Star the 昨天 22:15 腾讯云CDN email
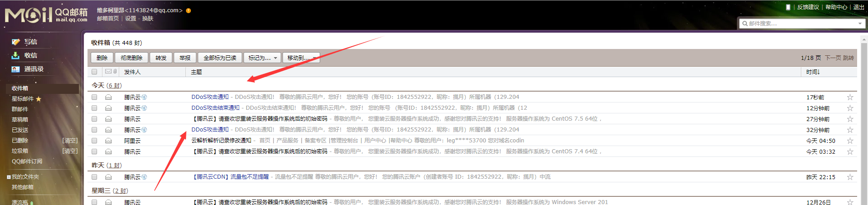Screen dimensions: 868x205 coord(850,177)
